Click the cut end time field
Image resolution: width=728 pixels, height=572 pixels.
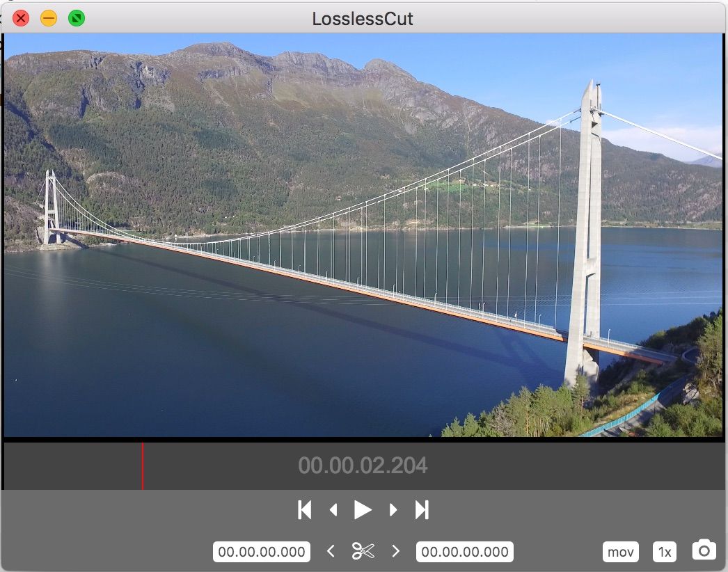(464, 550)
